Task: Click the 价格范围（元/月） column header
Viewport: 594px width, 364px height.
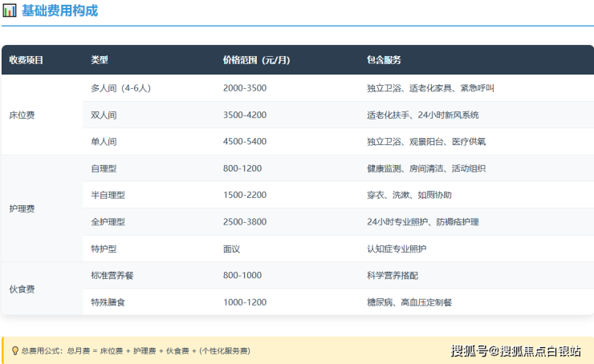Action: pos(256,60)
